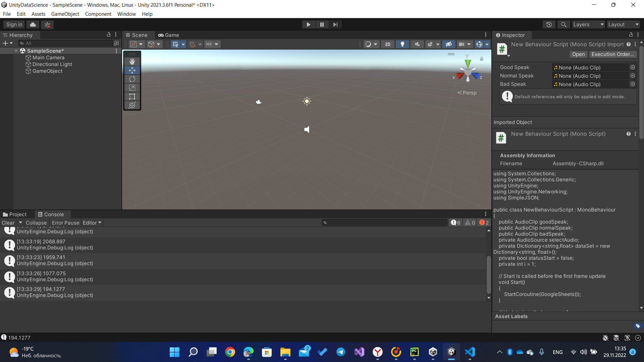Toggle scene lighting on or off

pyautogui.click(x=402, y=44)
